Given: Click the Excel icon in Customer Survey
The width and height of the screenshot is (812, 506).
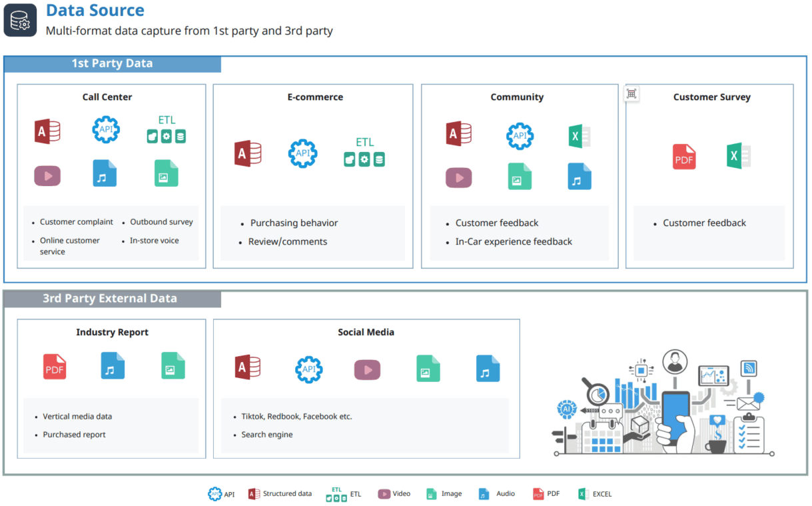Looking at the screenshot, I should [738, 156].
